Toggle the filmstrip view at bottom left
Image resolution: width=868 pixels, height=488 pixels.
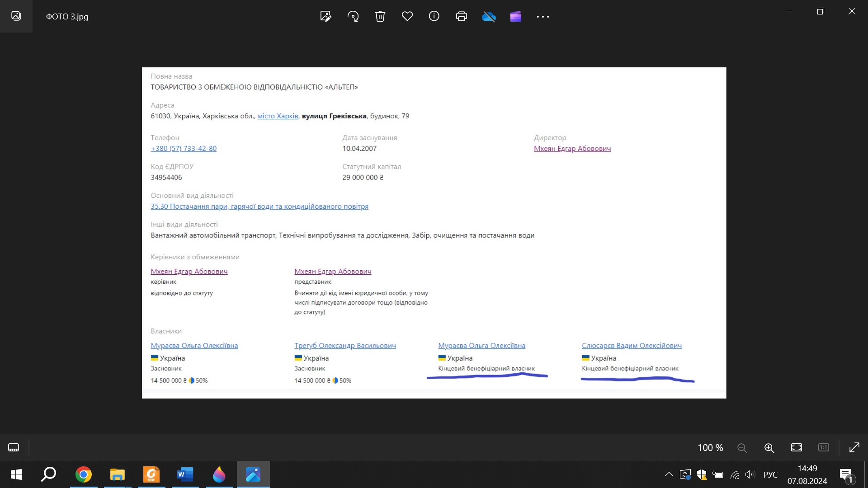[x=14, y=447]
